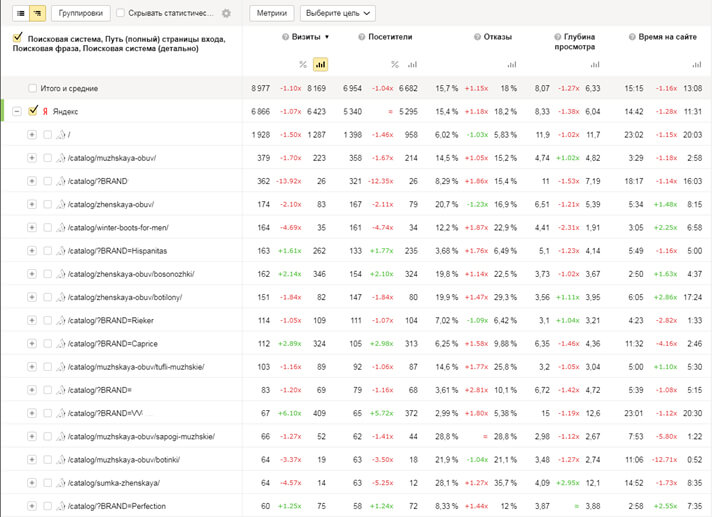Check checkbox for /catalog/zhenskaya-obuv/botilony/ row
Screen dimensions: 712x517
coord(47,297)
